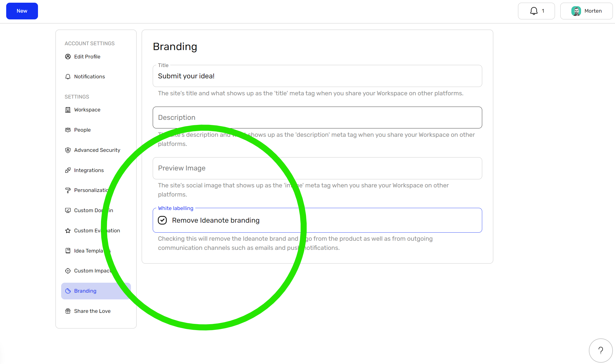Viewport: 615px width, 364px height.
Task: Click the Branding pie icon
Action: (68, 291)
